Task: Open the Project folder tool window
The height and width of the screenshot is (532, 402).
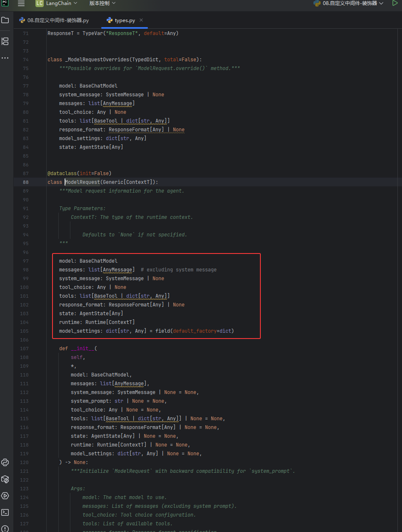Action: (5, 20)
